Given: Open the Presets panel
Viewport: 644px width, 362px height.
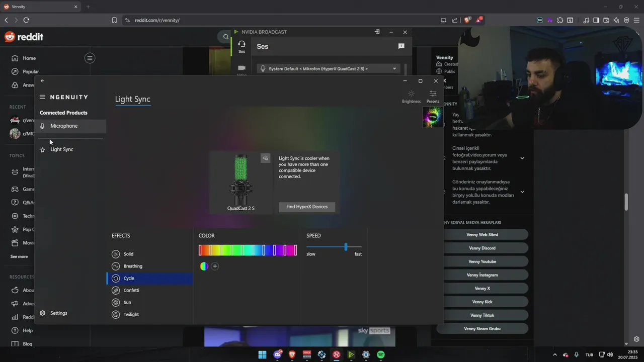Looking at the screenshot, I should 433,97.
